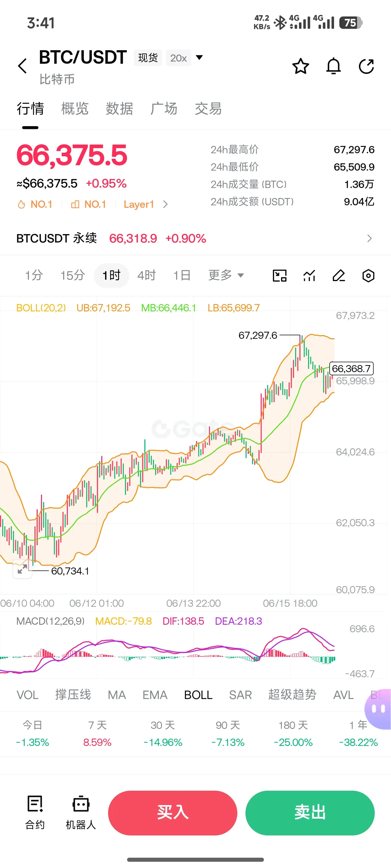Toggle VOL indicator

point(27,695)
